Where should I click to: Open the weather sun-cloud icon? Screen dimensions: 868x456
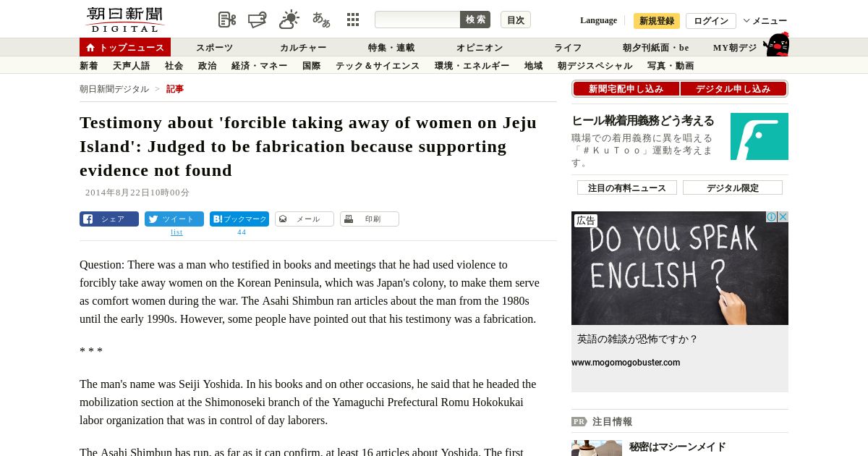pos(289,20)
